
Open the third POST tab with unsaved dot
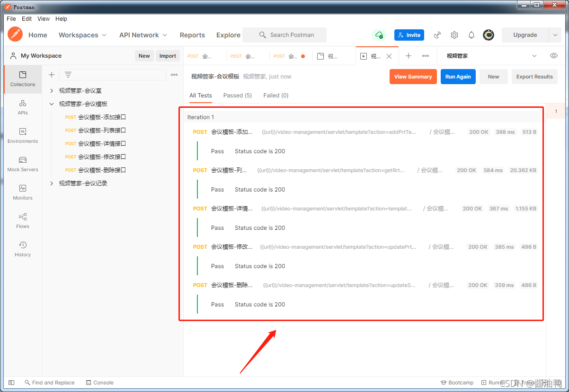pos(291,56)
